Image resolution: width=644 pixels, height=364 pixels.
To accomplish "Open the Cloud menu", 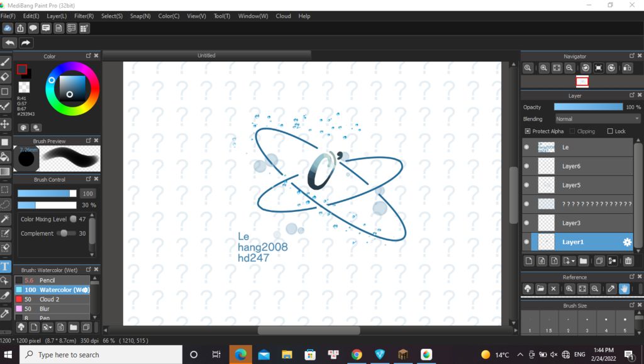I will [x=283, y=16].
